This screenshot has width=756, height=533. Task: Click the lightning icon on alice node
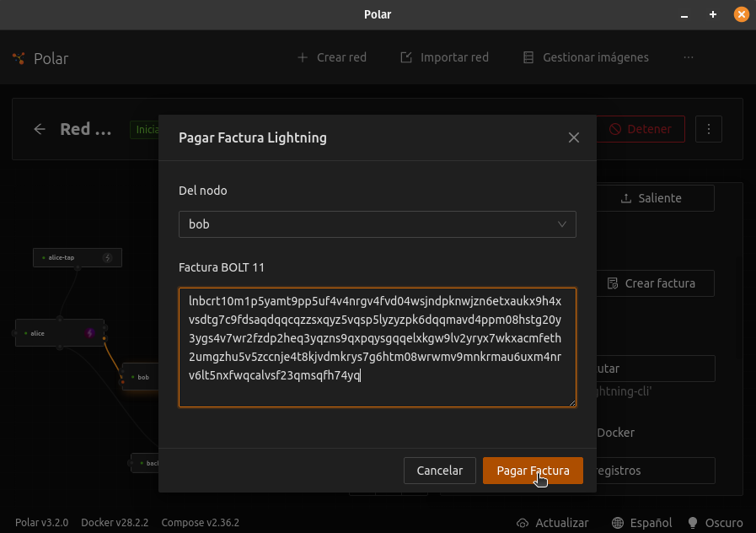point(90,333)
